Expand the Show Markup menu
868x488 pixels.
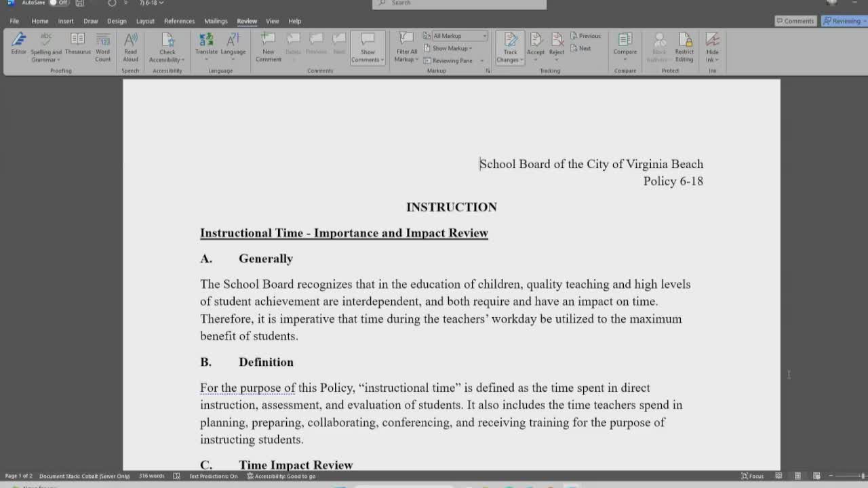tap(453, 47)
